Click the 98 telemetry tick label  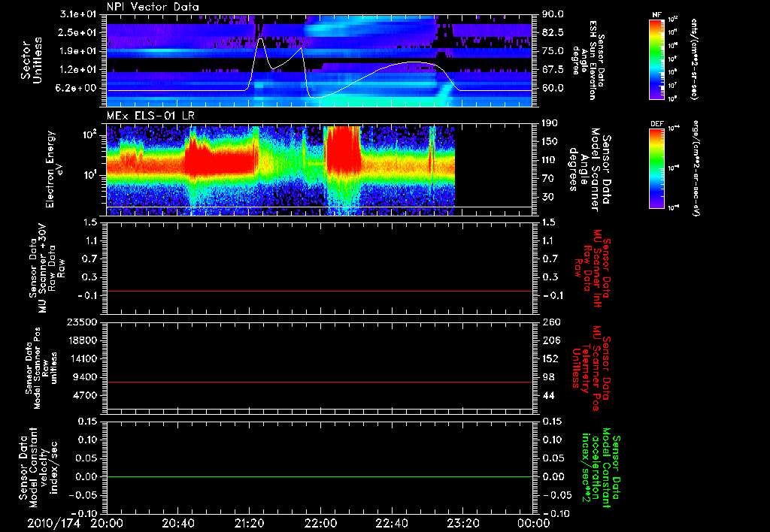tap(547, 377)
